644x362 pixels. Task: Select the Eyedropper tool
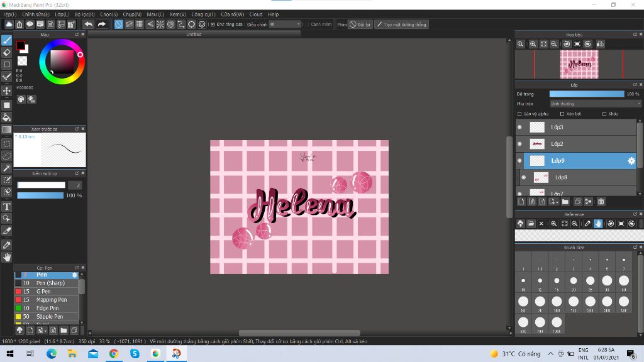6,245
